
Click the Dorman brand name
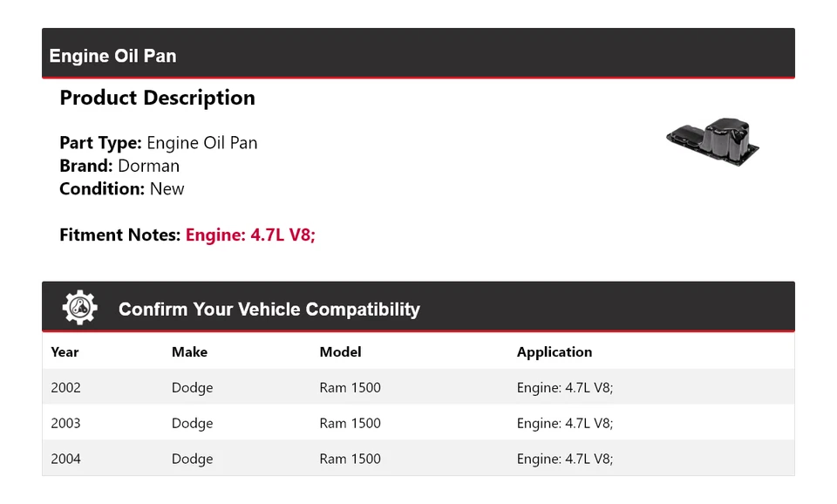(x=148, y=166)
